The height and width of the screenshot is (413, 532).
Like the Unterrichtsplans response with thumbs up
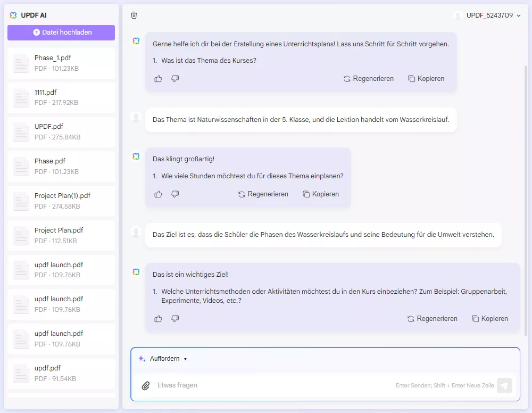[x=158, y=79]
